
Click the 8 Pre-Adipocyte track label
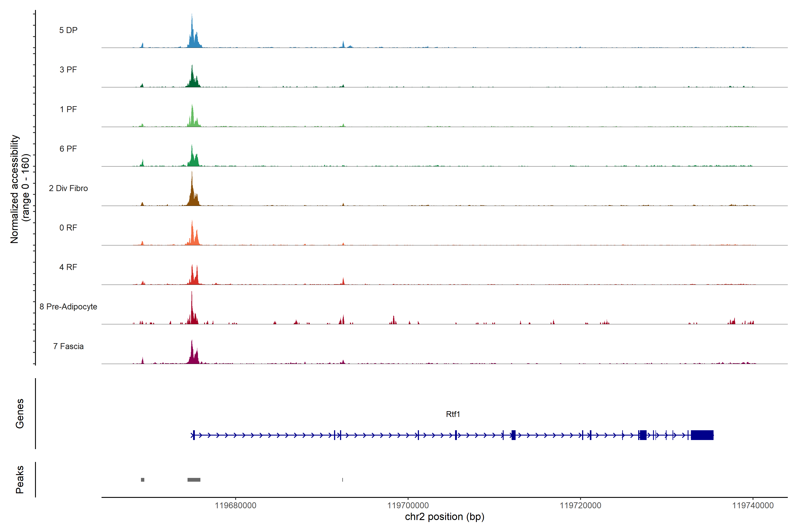tap(68, 307)
